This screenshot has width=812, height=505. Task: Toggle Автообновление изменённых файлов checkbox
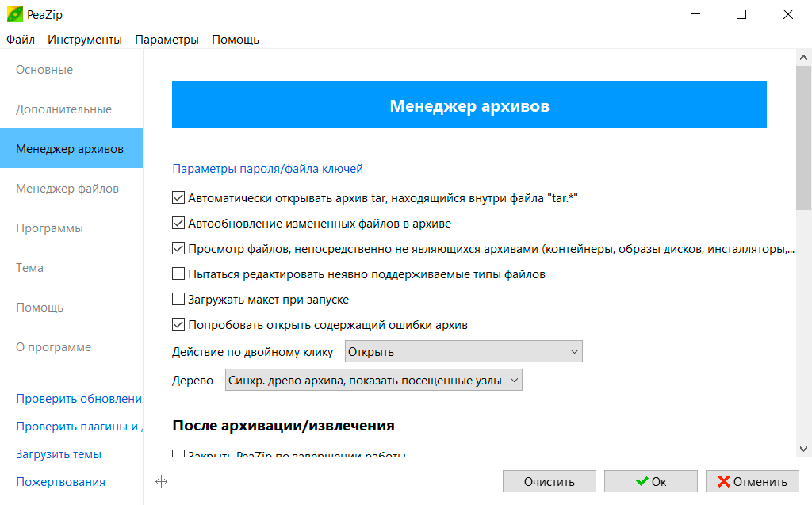point(178,223)
